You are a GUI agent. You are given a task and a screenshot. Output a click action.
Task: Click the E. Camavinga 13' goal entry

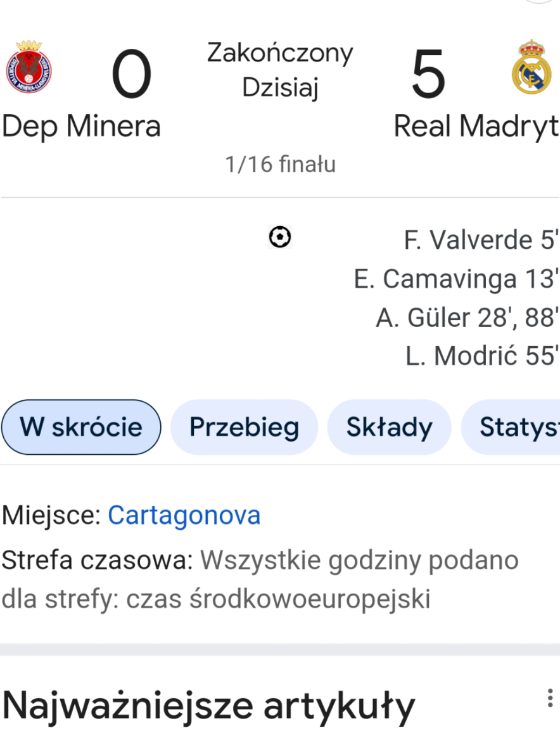[455, 279]
